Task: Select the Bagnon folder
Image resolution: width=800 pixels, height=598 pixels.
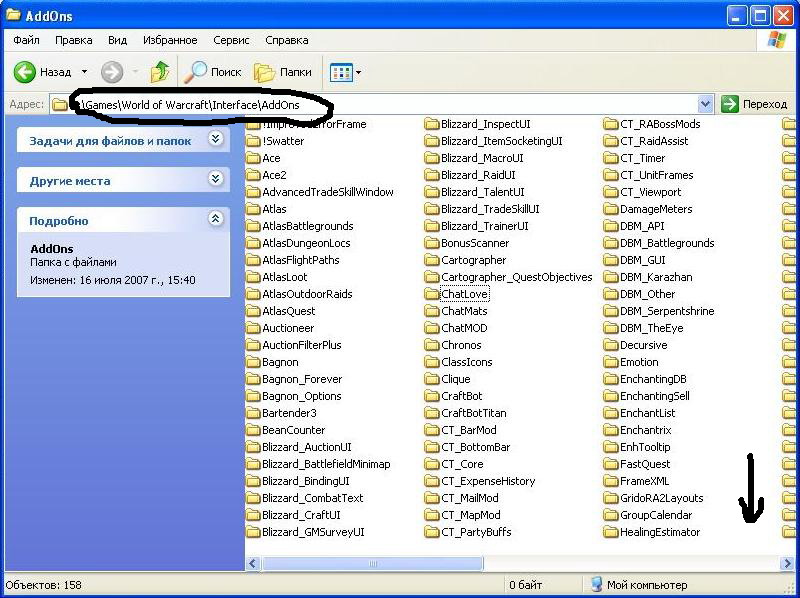Action: point(272,362)
